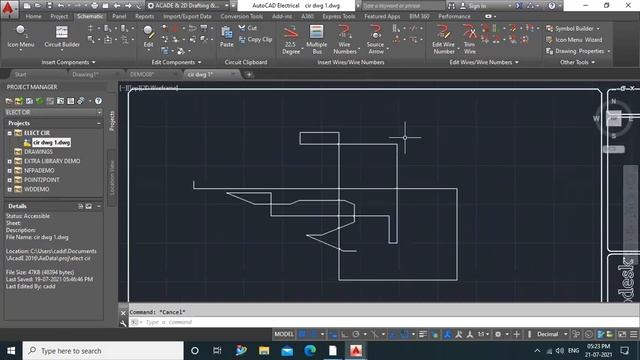The image size is (640, 360).
Task: Click the plus icon in the status bar
Action: pyautogui.click(x=516, y=334)
